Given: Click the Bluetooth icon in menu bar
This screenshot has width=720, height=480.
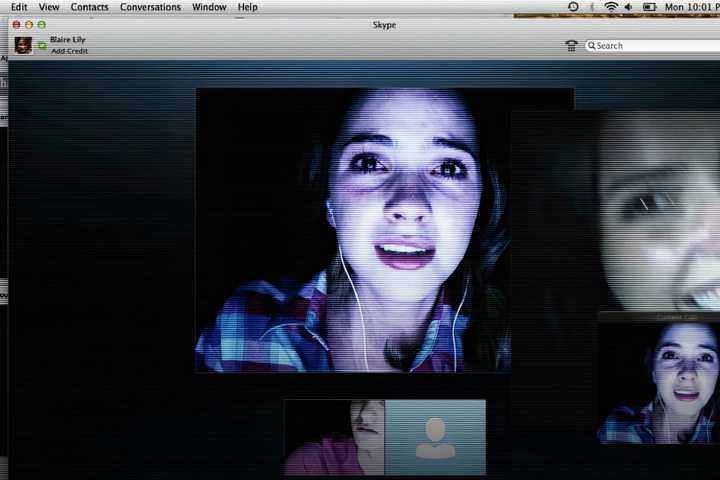Looking at the screenshot, I should point(592,7).
